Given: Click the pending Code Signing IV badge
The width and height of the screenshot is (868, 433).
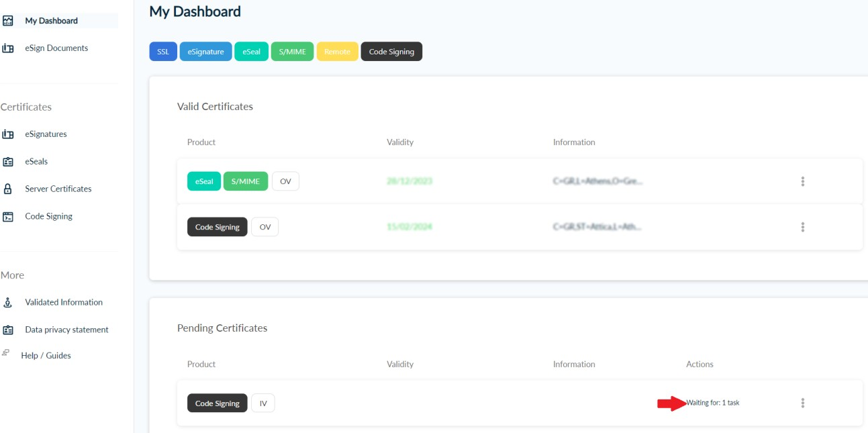Looking at the screenshot, I should 263,403.
